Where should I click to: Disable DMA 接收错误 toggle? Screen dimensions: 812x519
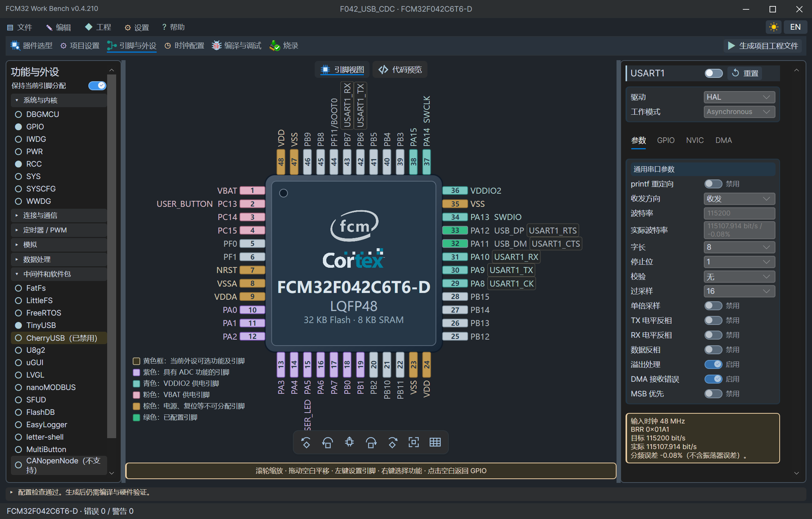point(713,379)
